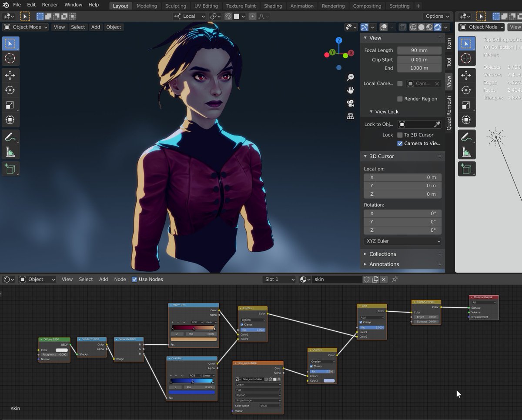Click the snap magnet icon
This screenshot has width=522, height=420.
pyautogui.click(x=228, y=16)
